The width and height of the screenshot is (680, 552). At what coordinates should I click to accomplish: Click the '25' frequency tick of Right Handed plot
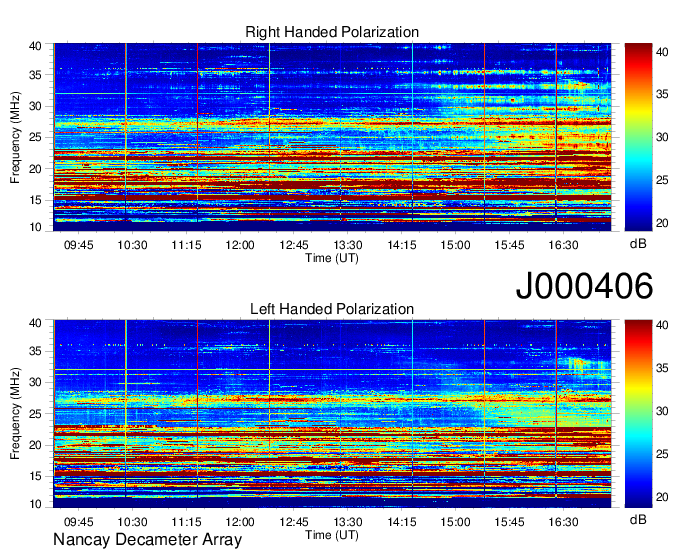coord(35,137)
